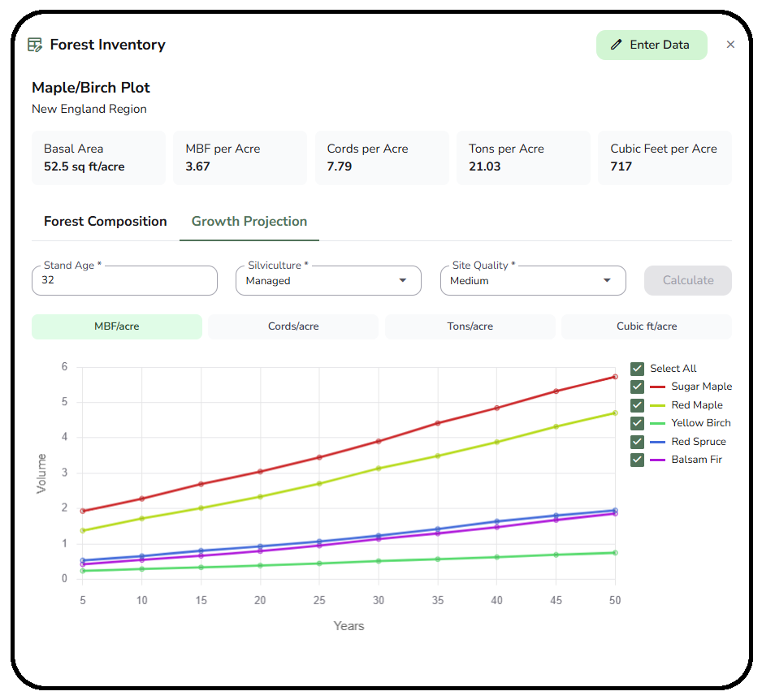Switch to the Forest Composition tab

[106, 221]
